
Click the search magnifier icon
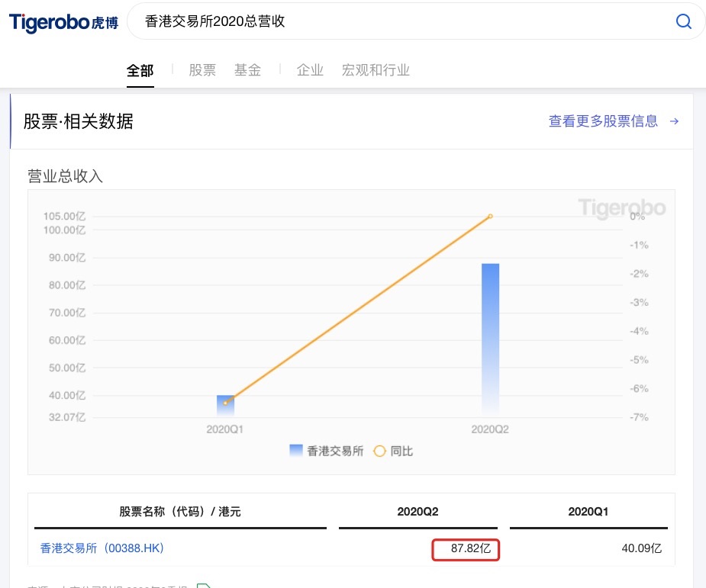[684, 21]
